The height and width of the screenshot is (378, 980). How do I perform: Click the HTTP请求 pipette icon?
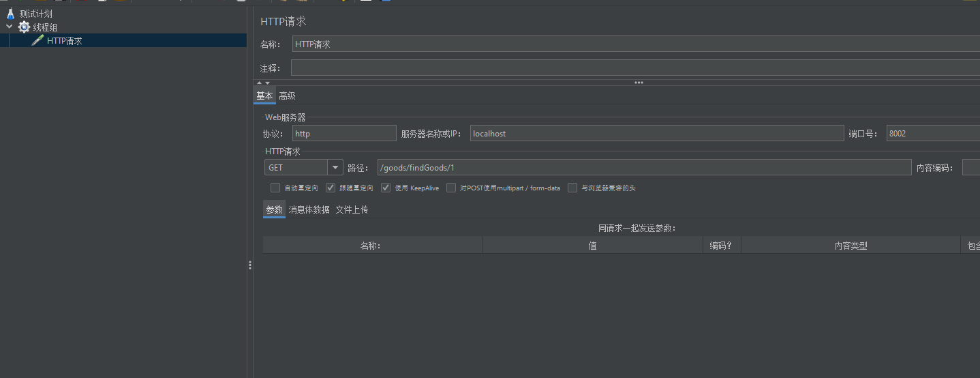pyautogui.click(x=38, y=41)
